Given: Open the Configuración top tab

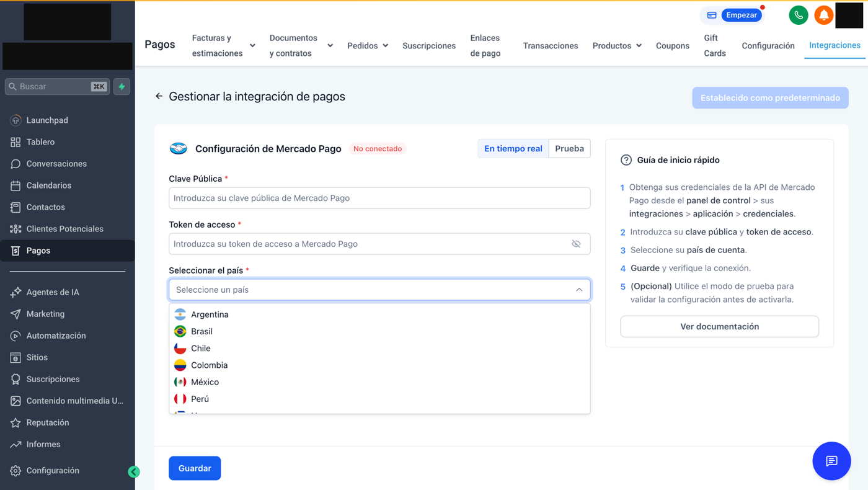Looking at the screenshot, I should [768, 46].
